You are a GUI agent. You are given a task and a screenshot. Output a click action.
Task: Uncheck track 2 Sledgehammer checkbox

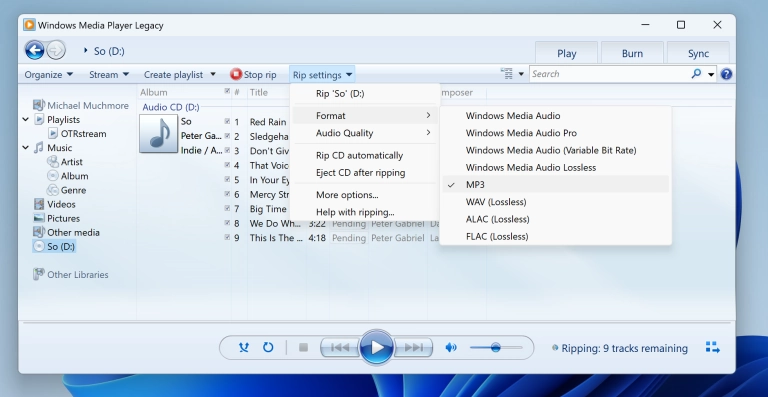227,136
